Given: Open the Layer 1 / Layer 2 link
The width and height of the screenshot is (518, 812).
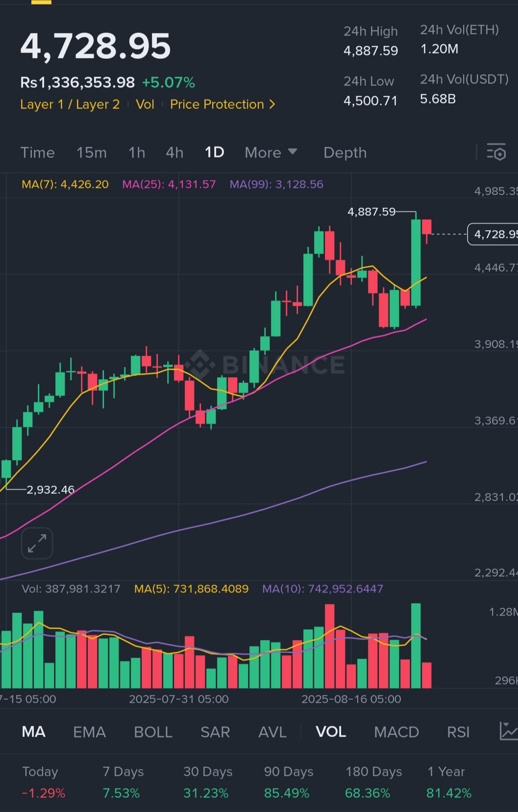Looking at the screenshot, I should pos(70,104).
